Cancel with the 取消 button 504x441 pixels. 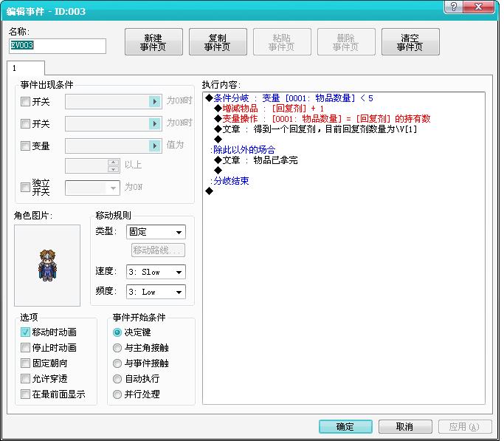(405, 427)
